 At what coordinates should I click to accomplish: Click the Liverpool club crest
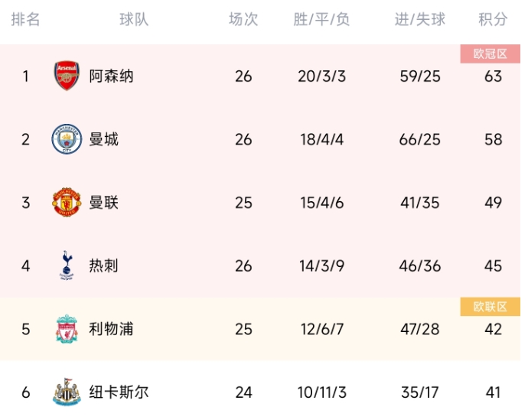pos(67,329)
